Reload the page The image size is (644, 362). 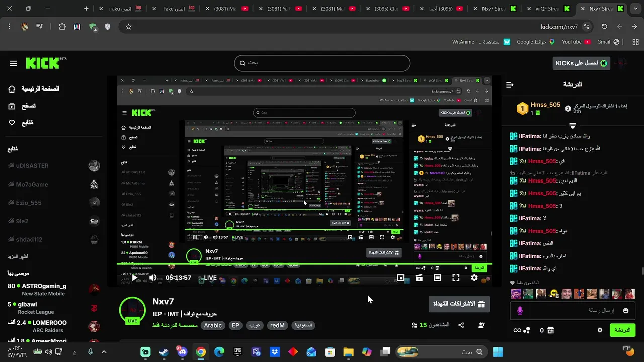coord(604,27)
